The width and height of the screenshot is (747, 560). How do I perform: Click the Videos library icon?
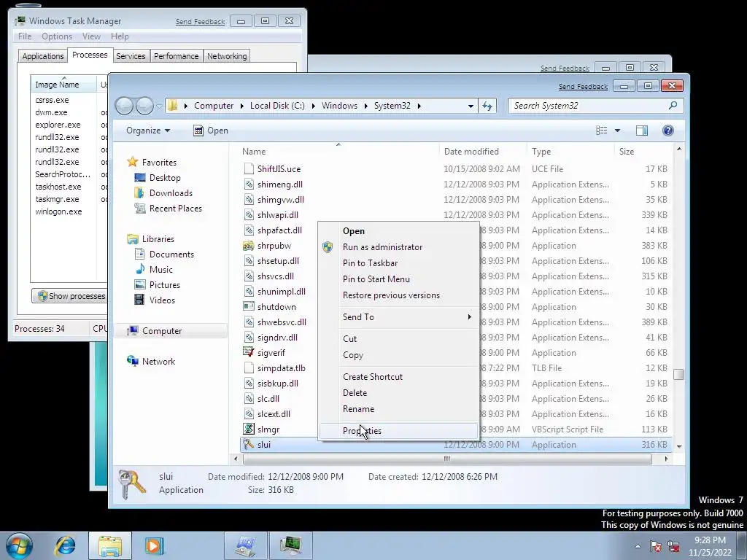pyautogui.click(x=139, y=300)
